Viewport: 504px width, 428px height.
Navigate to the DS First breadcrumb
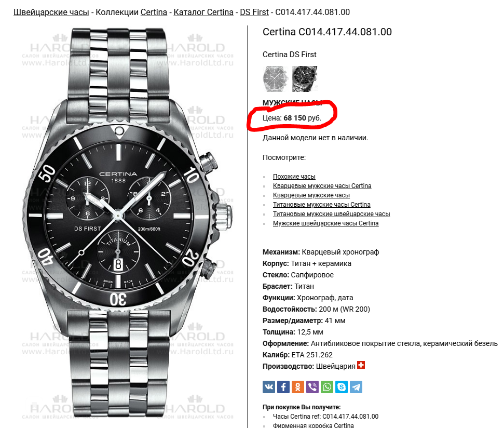[x=254, y=12]
